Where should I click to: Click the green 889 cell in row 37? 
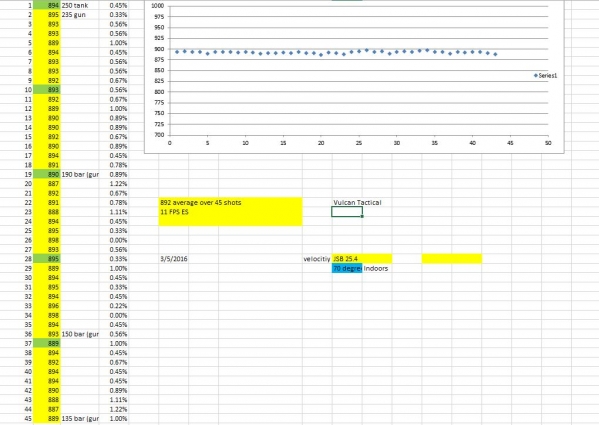(x=47, y=343)
